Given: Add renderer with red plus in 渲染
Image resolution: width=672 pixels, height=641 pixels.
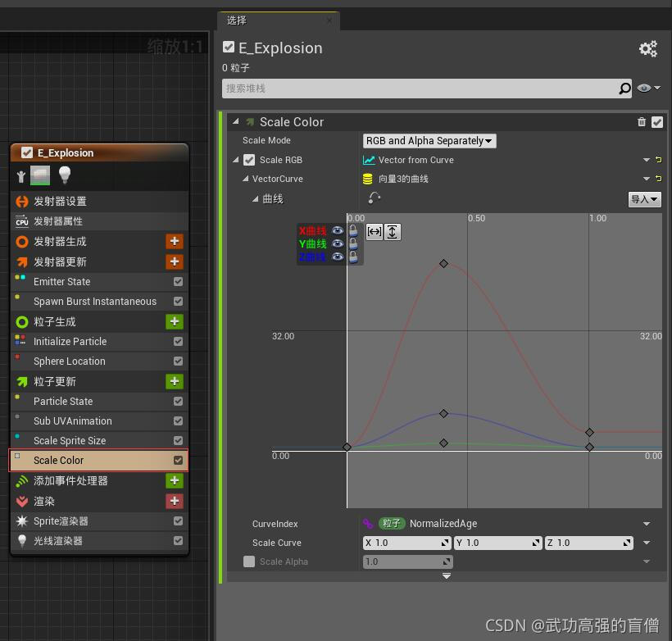Looking at the screenshot, I should 175,501.
